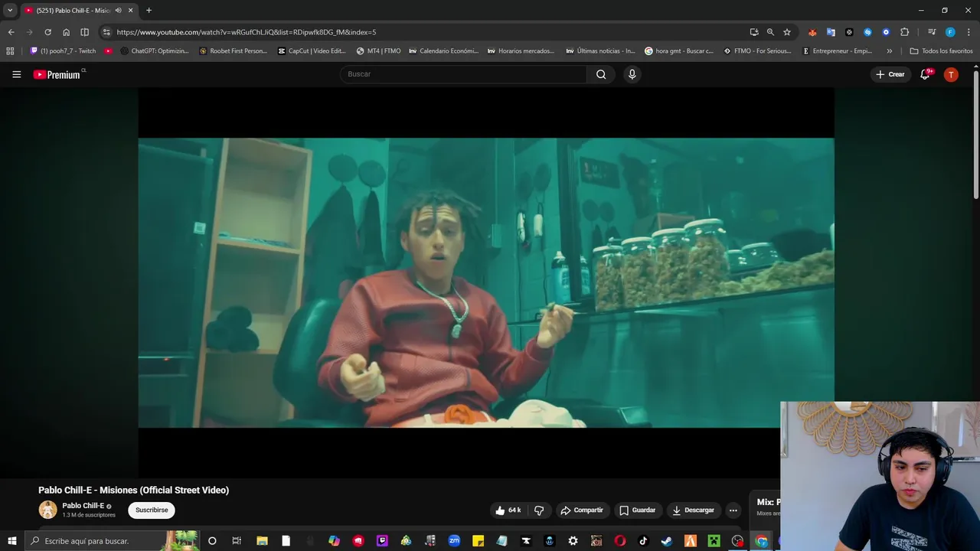Click the Suscribirse button

(152, 510)
